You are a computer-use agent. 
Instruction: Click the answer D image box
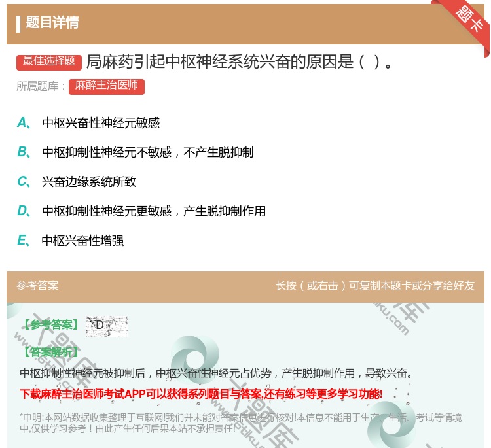pos(107,326)
